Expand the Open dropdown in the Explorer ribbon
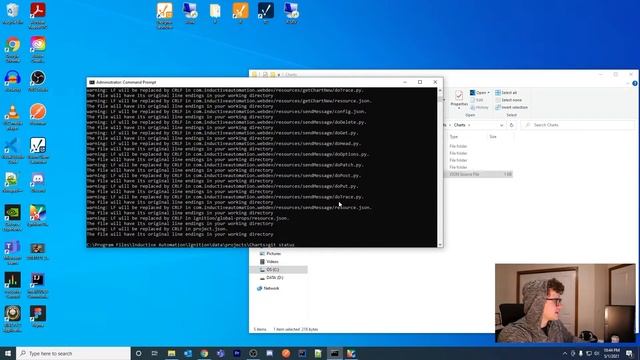 tap(480, 93)
